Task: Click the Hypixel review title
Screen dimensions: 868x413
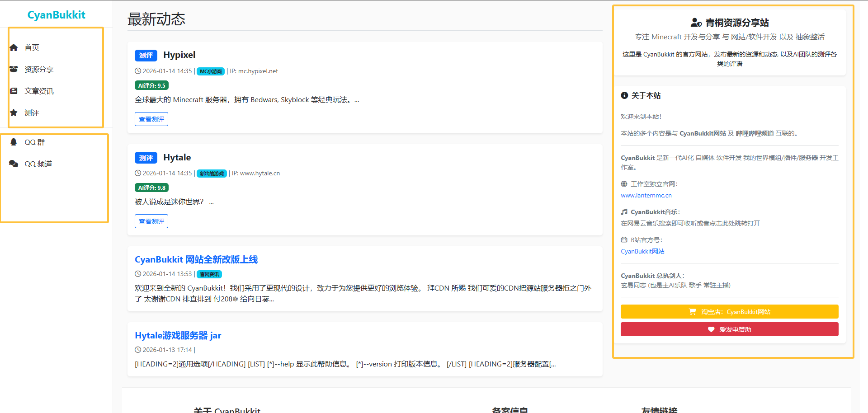Action: click(x=179, y=55)
